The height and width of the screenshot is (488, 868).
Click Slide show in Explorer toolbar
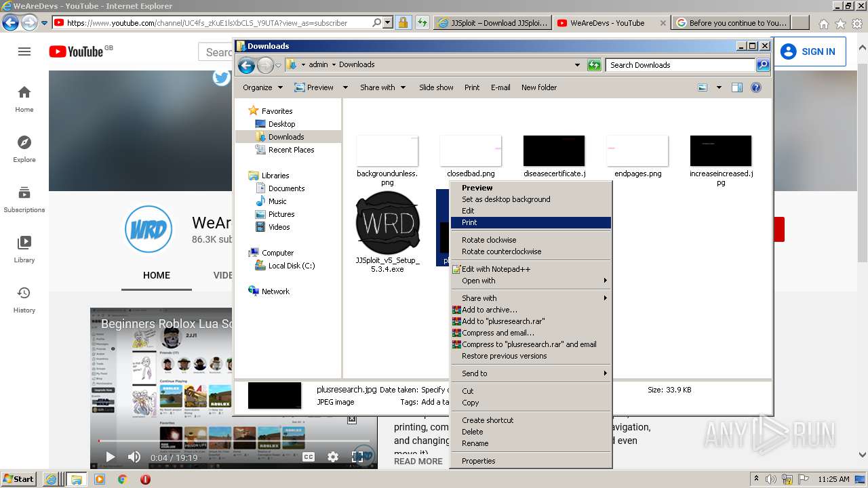(436, 87)
